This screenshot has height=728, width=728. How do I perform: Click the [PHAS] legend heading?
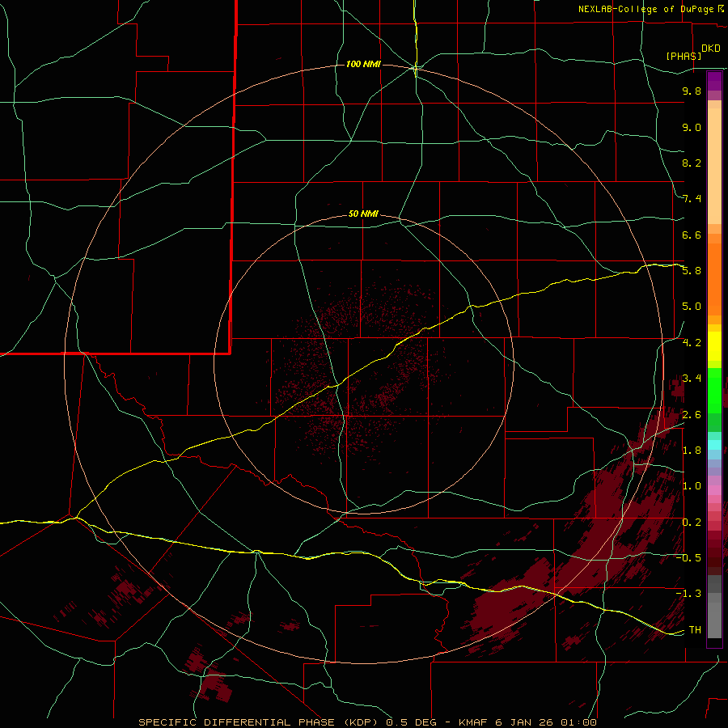pos(684,56)
